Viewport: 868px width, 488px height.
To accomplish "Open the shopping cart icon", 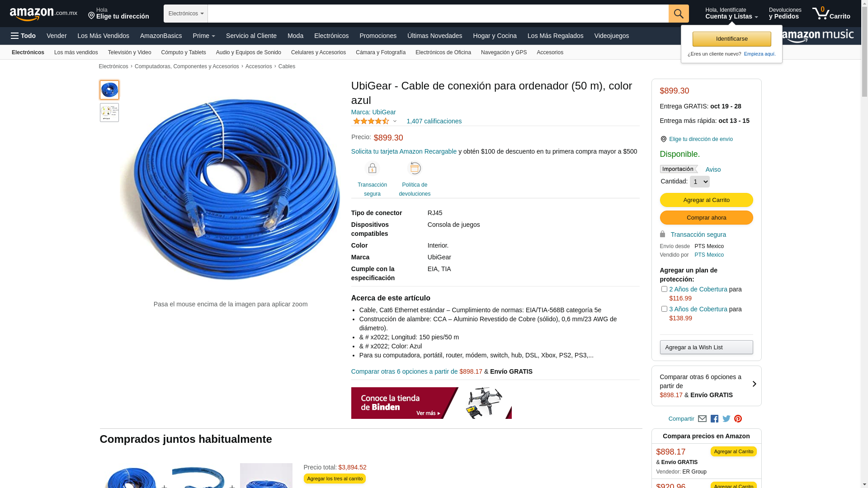I will pos(831,14).
